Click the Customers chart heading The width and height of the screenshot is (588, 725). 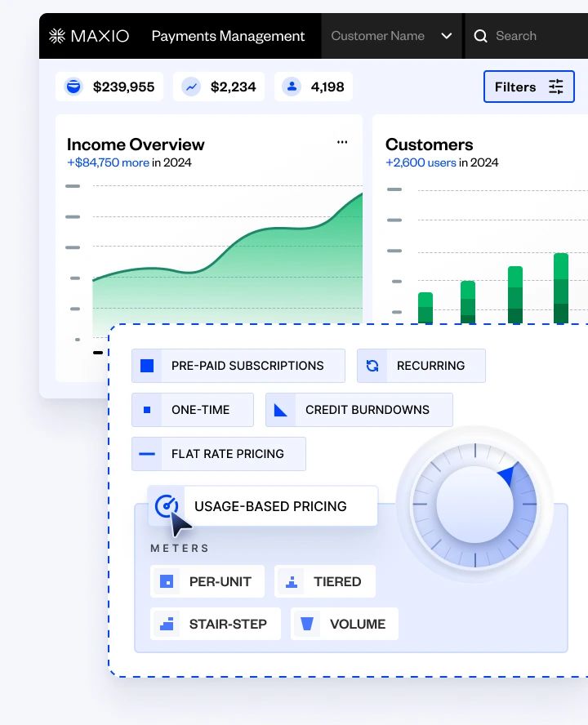(x=430, y=145)
